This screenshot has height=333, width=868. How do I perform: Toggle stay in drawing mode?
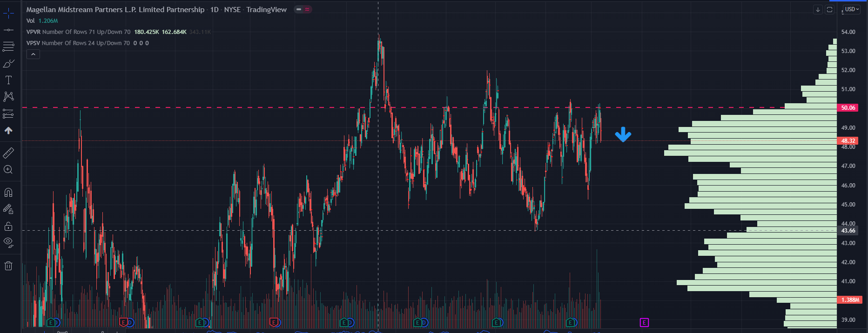point(8,209)
